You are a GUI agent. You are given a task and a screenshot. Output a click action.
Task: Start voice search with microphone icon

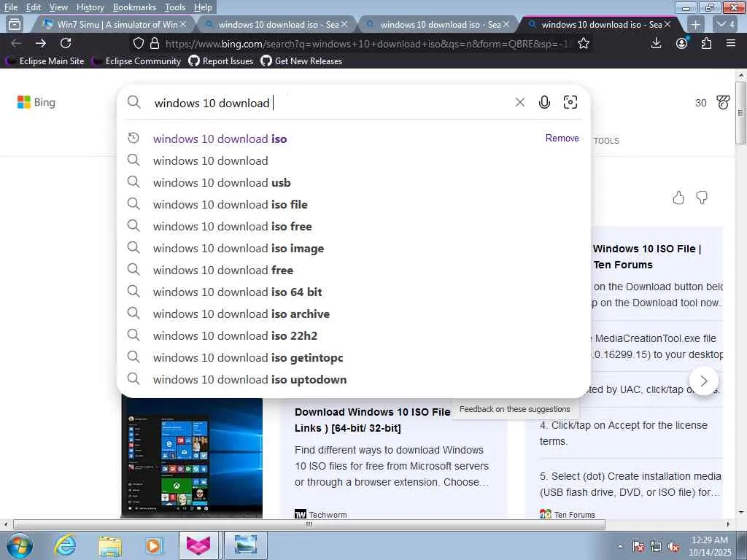(544, 102)
